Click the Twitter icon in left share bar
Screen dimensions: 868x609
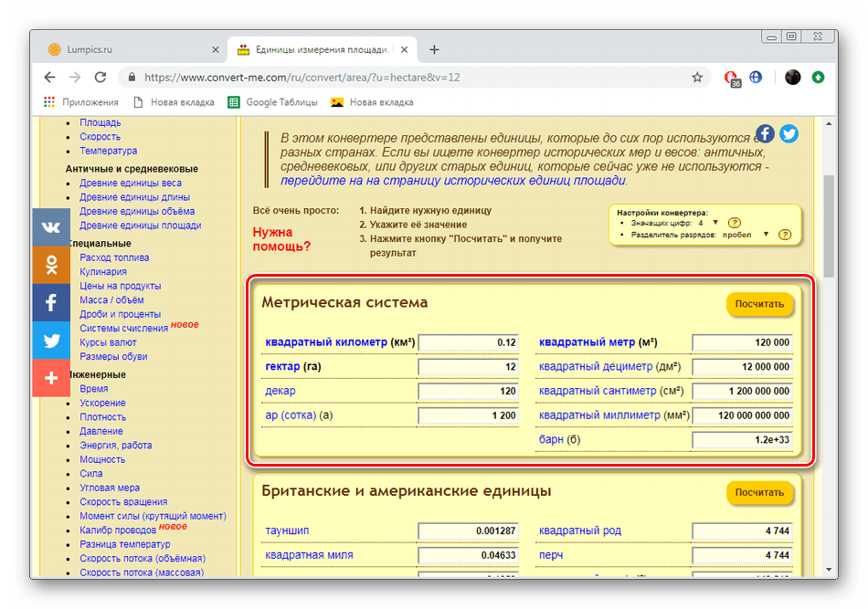pyautogui.click(x=51, y=341)
